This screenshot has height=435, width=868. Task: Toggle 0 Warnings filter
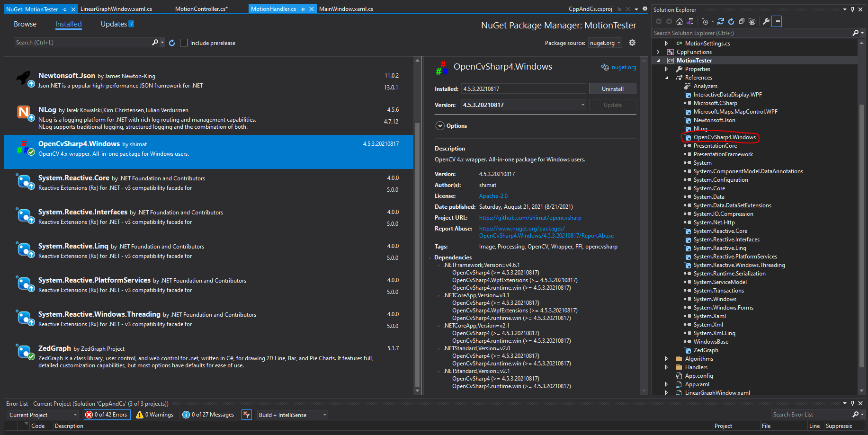[x=155, y=415]
